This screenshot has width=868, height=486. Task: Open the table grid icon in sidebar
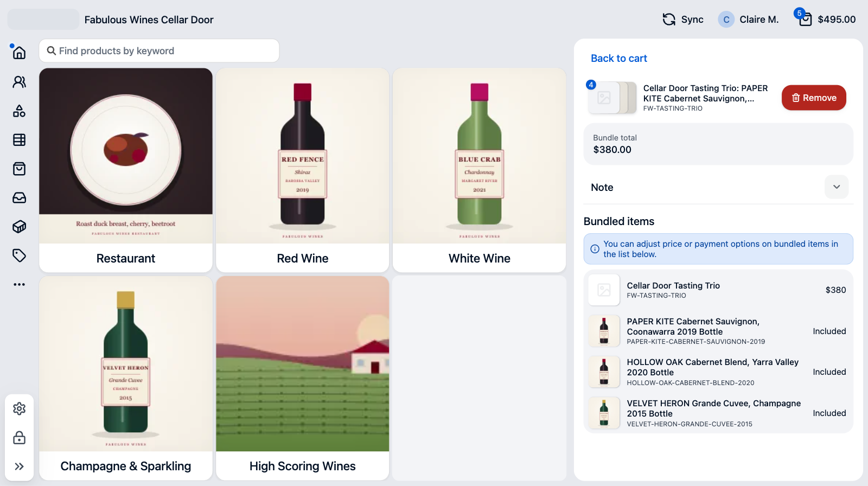coord(19,140)
